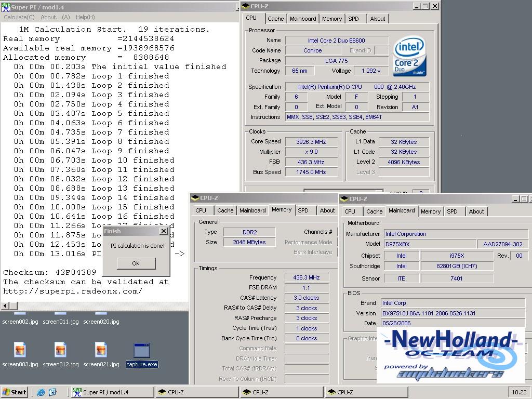
Task: Launch Internet Explorer from the quick launch bar
Action: [x=41, y=392]
